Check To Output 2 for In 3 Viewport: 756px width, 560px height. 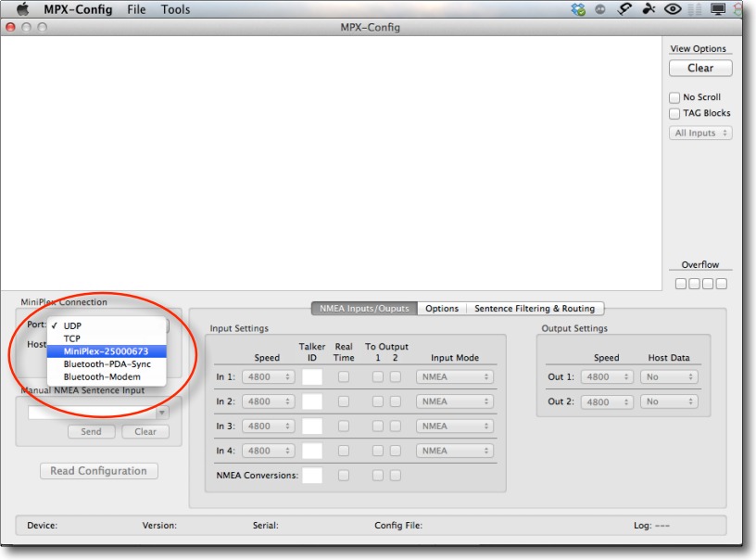(396, 426)
